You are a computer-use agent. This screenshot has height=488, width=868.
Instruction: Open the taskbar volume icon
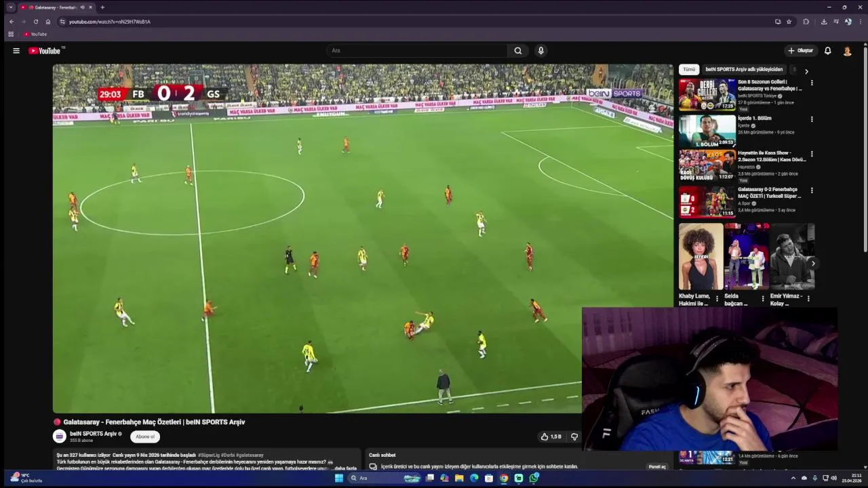point(834,478)
